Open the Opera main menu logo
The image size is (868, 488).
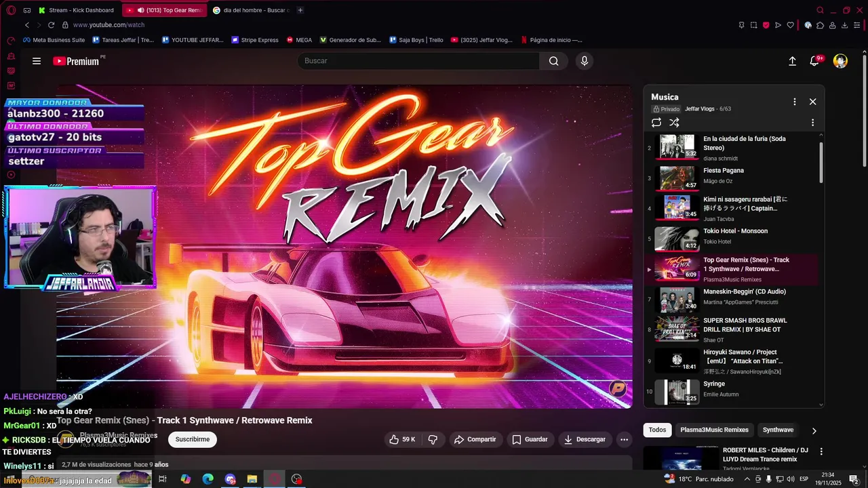[x=10, y=10]
